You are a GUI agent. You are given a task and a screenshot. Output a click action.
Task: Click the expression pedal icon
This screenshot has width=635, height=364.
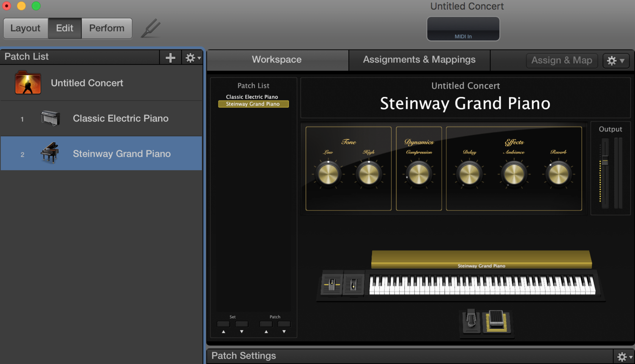point(496,322)
